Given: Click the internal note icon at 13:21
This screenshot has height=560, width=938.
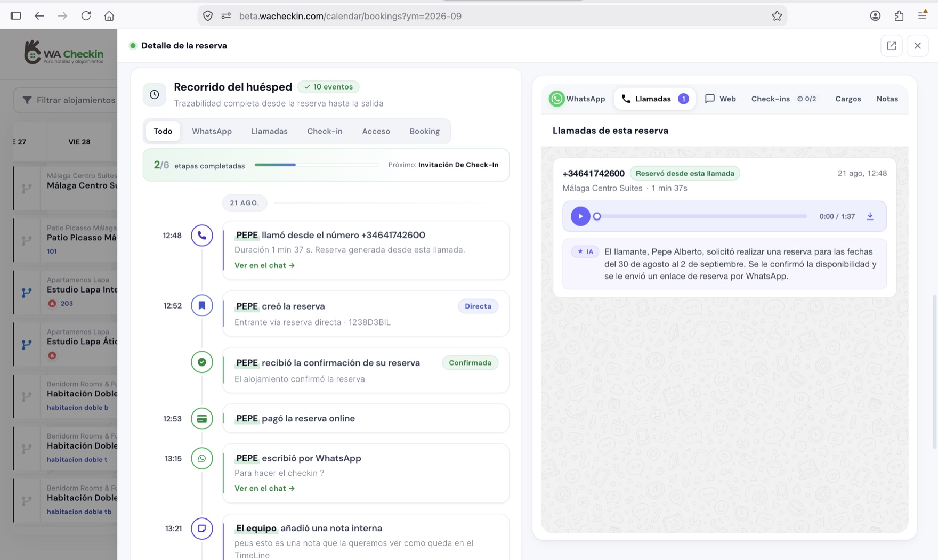Looking at the screenshot, I should pyautogui.click(x=202, y=529).
